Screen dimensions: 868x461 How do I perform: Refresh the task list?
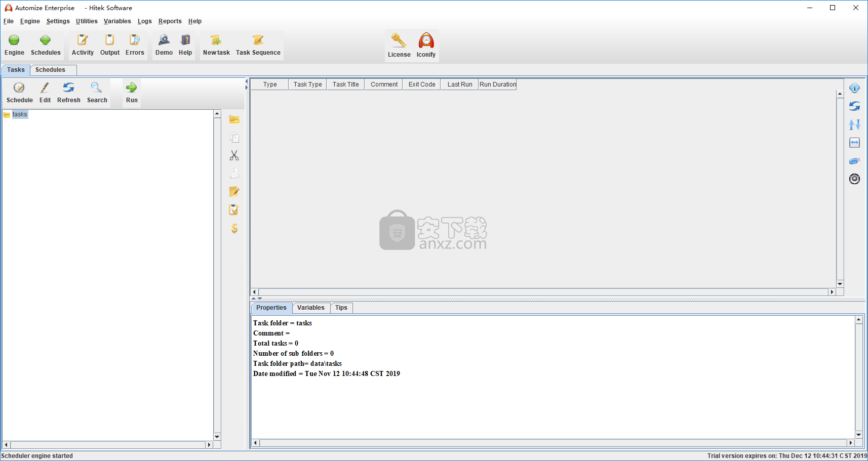click(x=69, y=93)
